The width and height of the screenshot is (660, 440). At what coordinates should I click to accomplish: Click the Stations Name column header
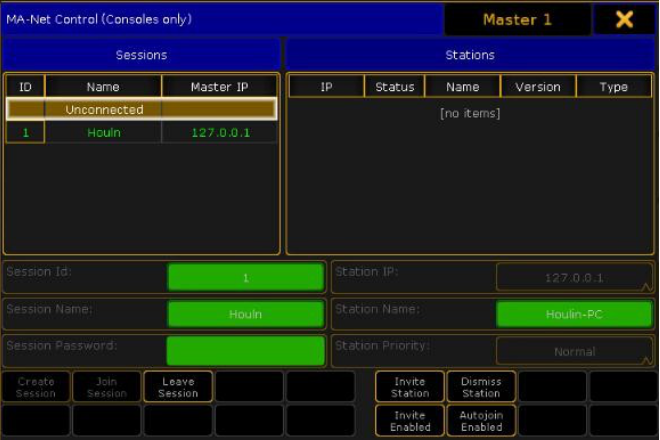(463, 87)
